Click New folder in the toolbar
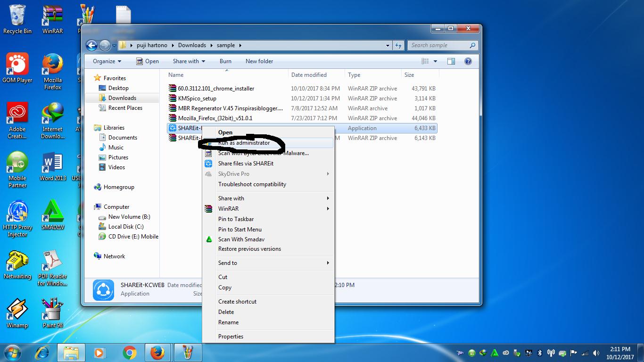644x362 pixels. coord(259,61)
